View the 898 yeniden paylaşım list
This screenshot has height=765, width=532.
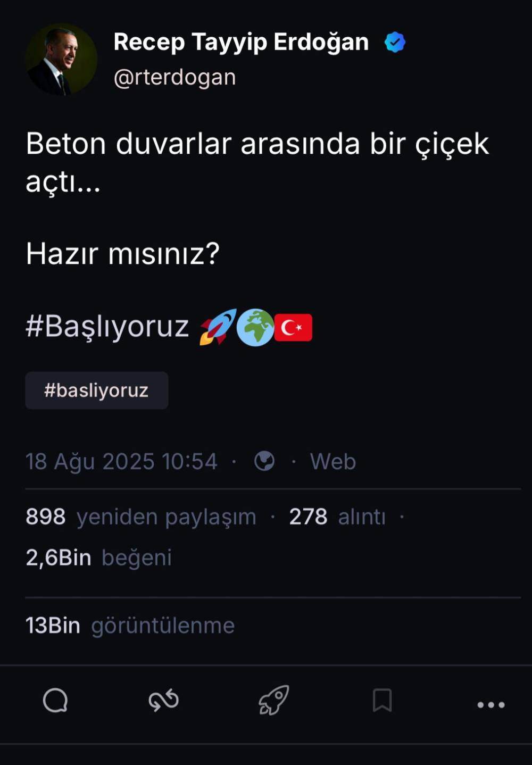click(141, 517)
